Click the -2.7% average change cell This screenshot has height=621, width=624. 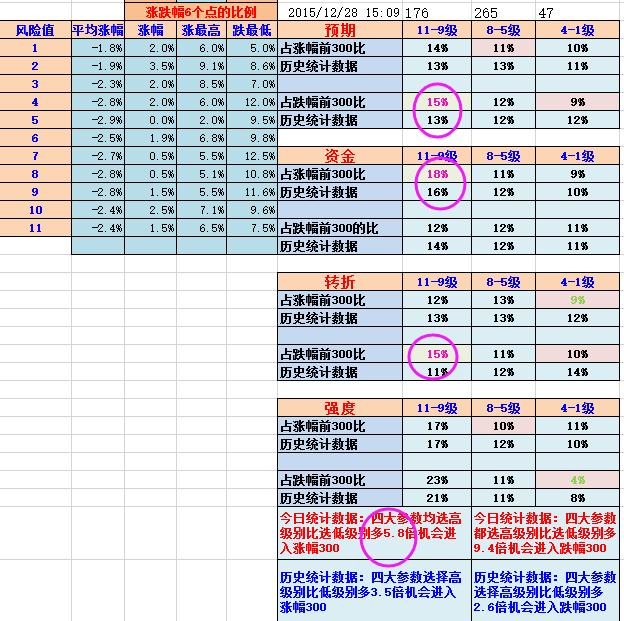coord(98,156)
